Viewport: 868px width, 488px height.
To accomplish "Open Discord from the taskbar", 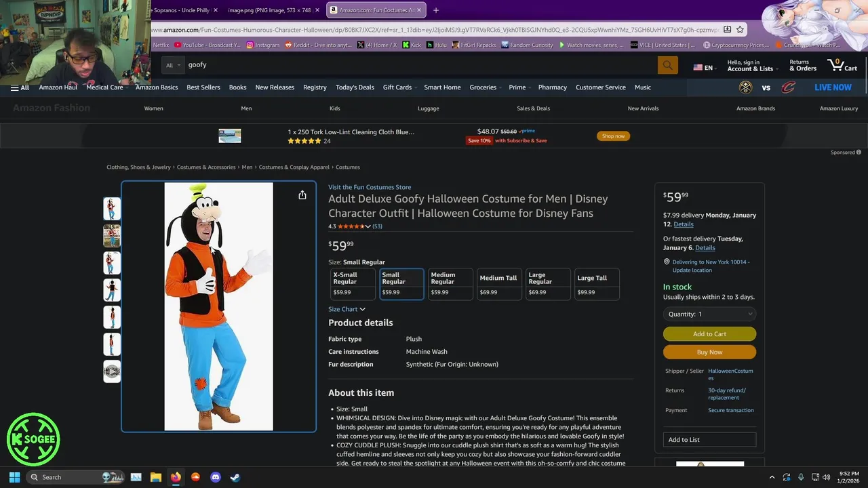I will click(216, 477).
